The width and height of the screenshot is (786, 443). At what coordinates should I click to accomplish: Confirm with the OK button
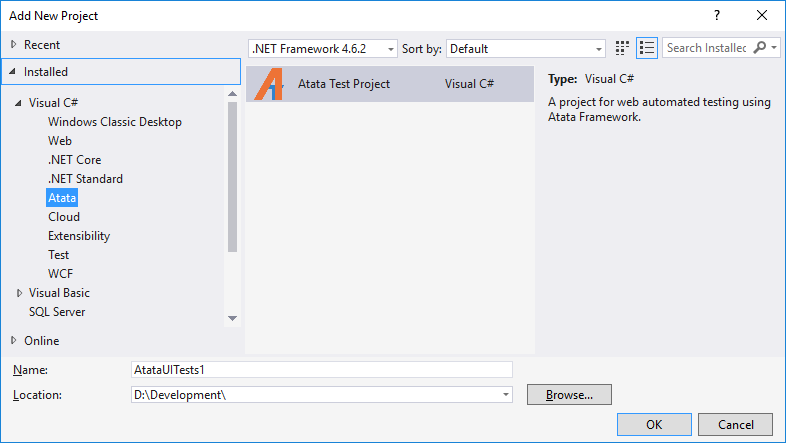654,424
